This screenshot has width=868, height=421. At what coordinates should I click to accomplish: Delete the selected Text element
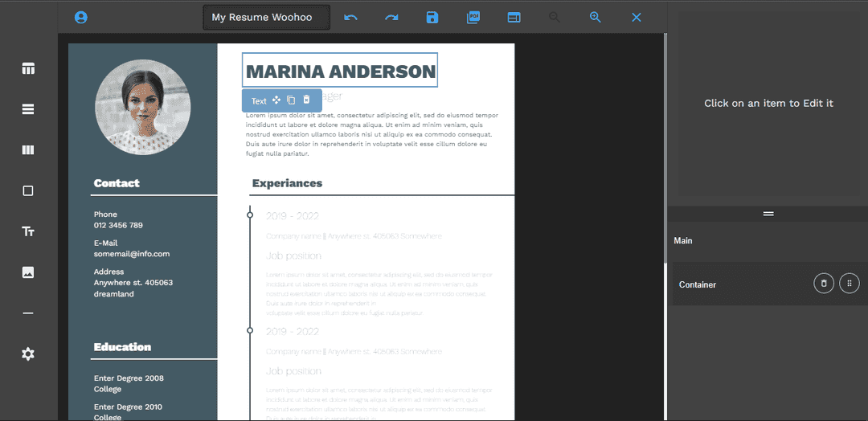click(306, 100)
